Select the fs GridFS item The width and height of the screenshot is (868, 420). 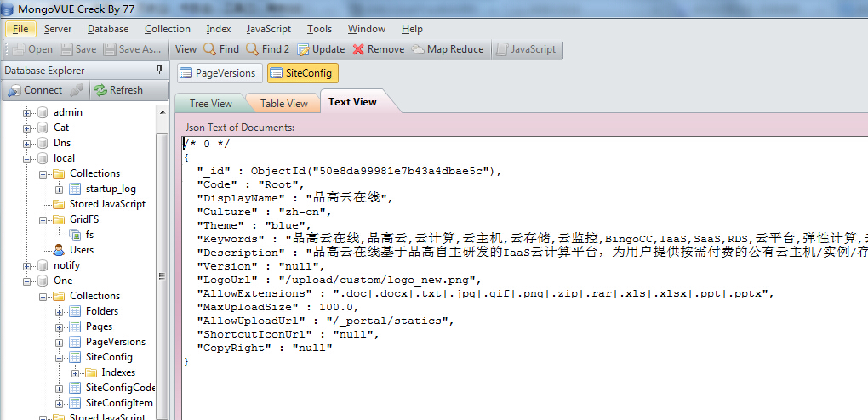[89, 235]
